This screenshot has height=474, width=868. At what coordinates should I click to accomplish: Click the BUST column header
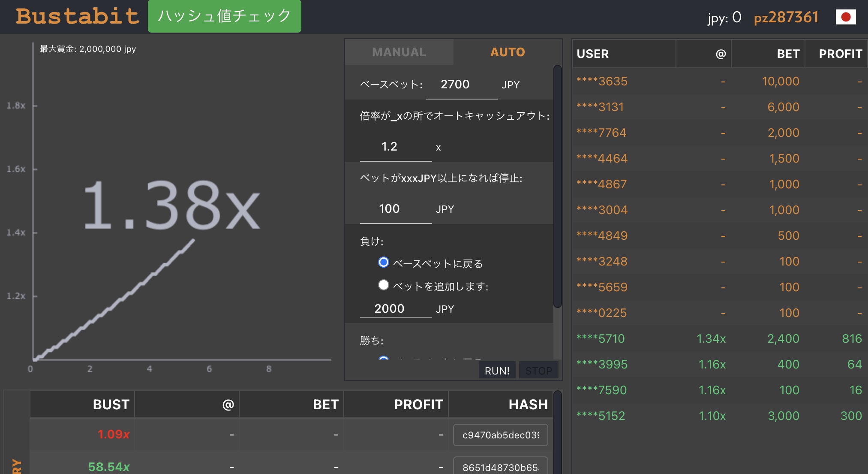pyautogui.click(x=82, y=404)
